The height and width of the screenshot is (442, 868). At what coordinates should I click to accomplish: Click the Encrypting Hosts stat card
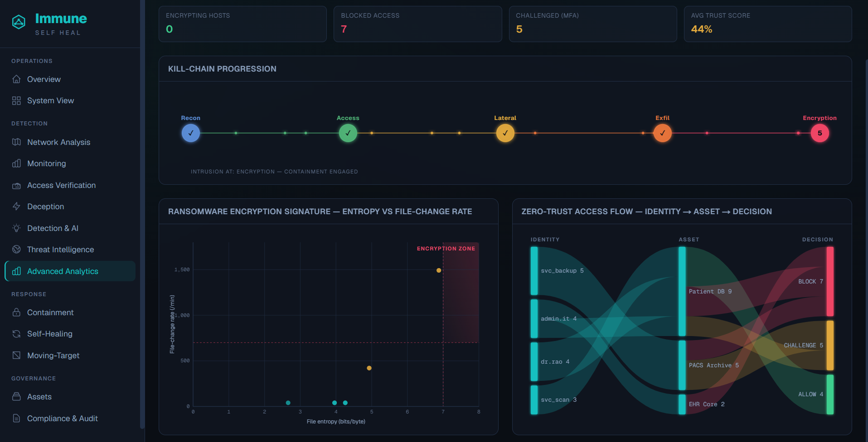[x=242, y=24]
